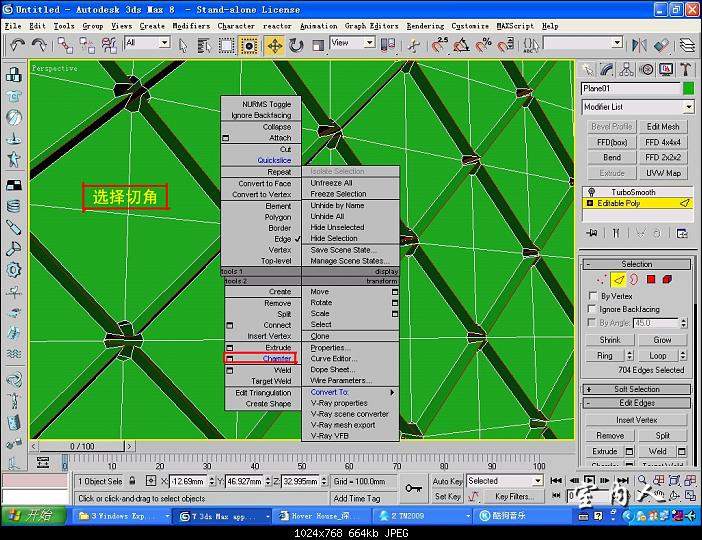The width and height of the screenshot is (702, 540).
Task: Click the Undo arrow in main toolbar
Action: click(x=18, y=45)
